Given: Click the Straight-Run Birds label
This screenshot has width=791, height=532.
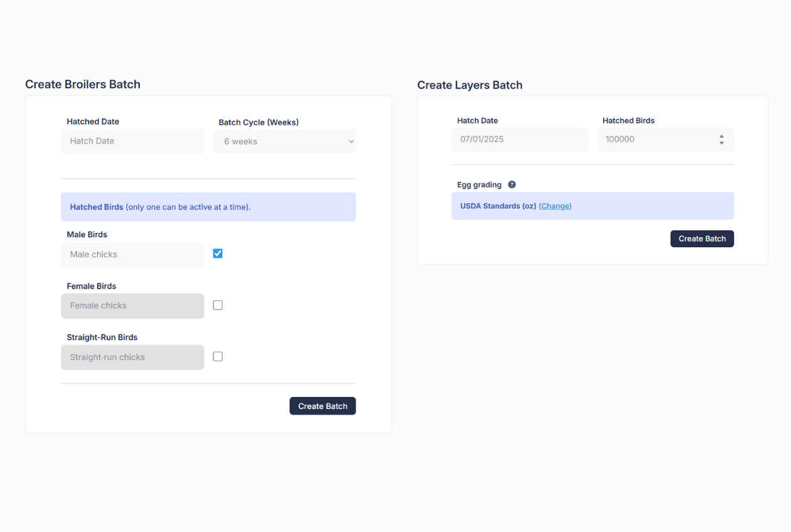Looking at the screenshot, I should (102, 337).
